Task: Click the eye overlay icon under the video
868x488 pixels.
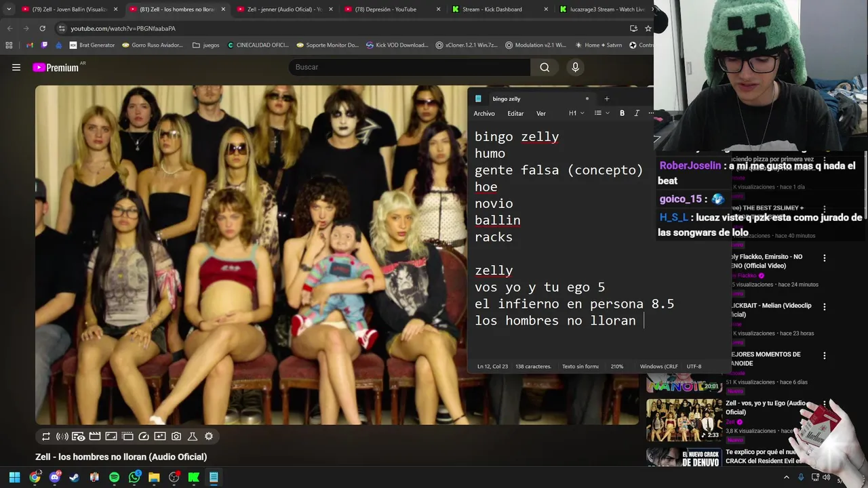Action: 79,436
